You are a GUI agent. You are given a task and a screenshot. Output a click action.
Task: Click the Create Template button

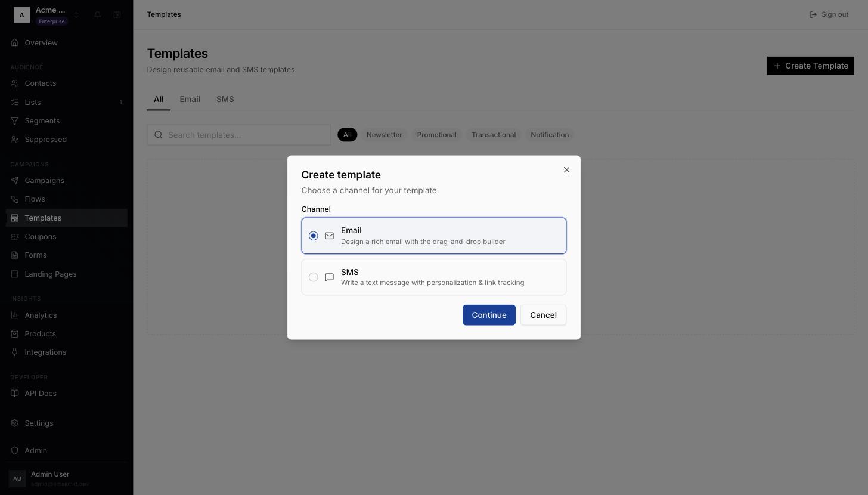pyautogui.click(x=810, y=66)
